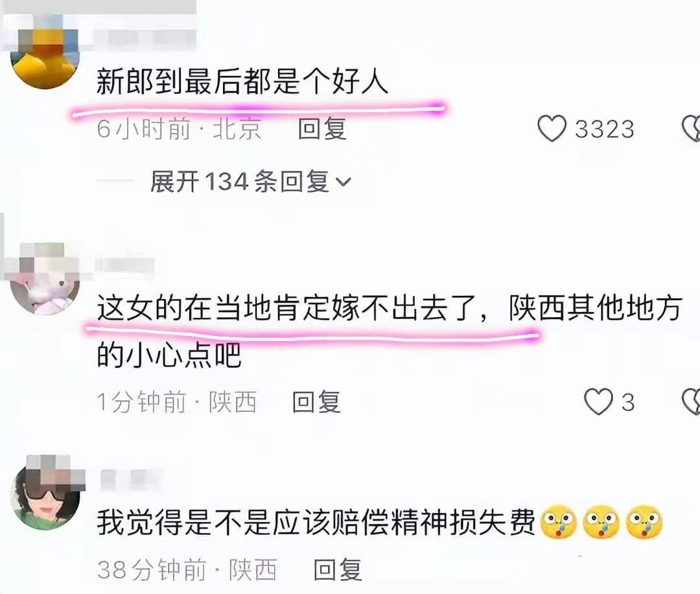Select the comment text 新郎到最后都是个好人
700x594 pixels.
point(242,82)
